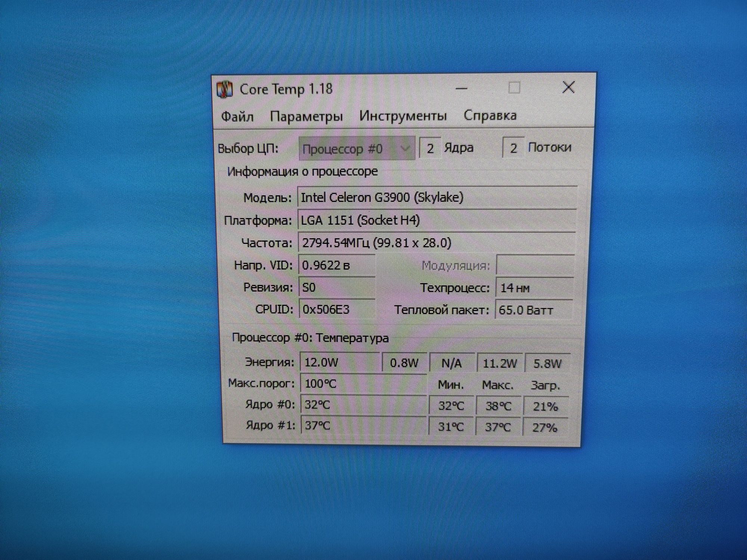This screenshot has height=560, width=747.
Task: Click the threads count field beside Потоки
Action: pos(513,148)
